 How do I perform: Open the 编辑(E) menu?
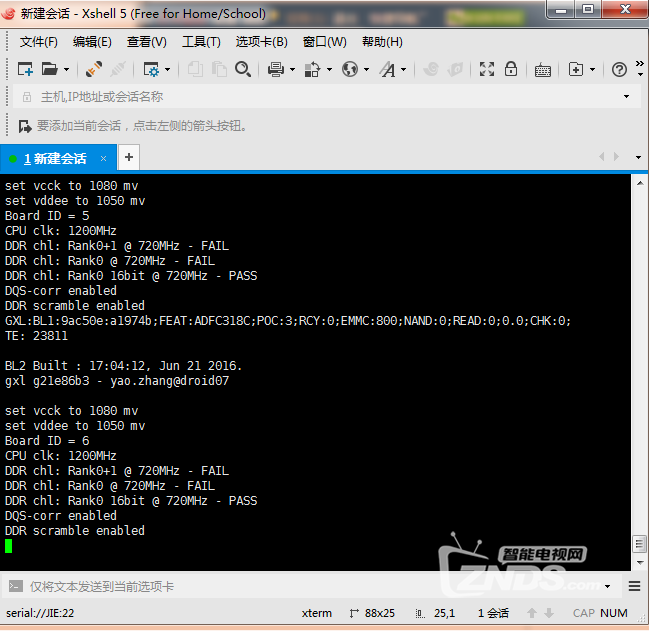(92, 42)
